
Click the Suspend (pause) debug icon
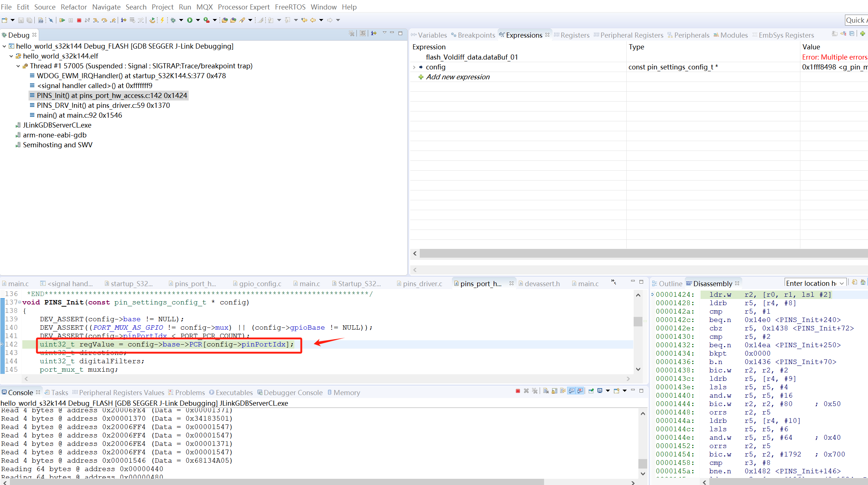pos(71,20)
